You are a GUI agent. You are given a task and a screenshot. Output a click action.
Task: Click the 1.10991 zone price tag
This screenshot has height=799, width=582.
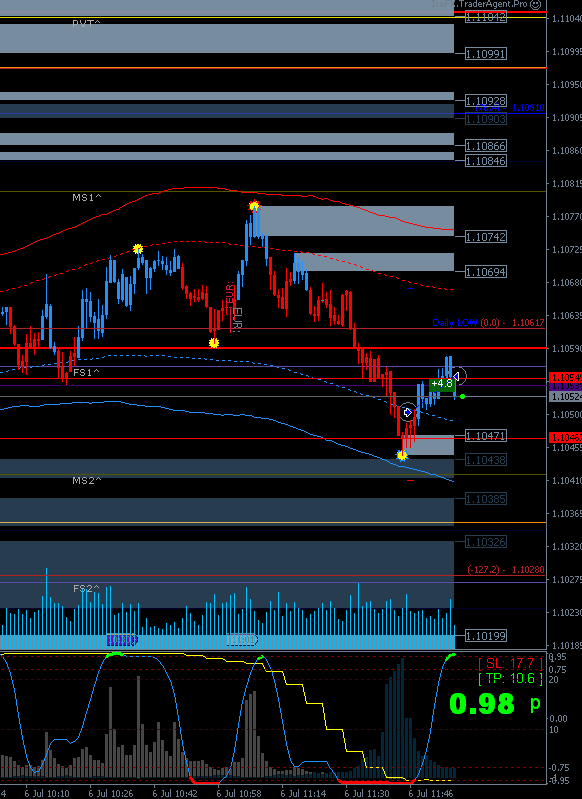coord(486,54)
